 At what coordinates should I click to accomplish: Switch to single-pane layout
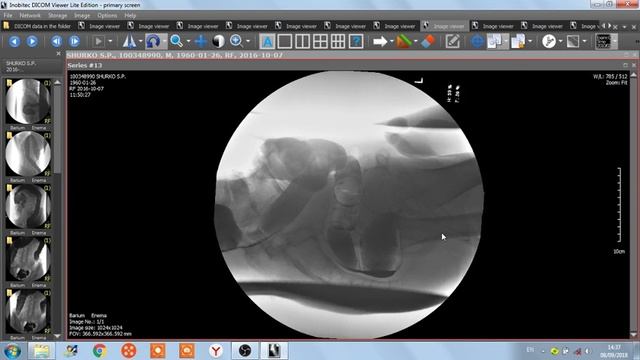tap(284, 41)
